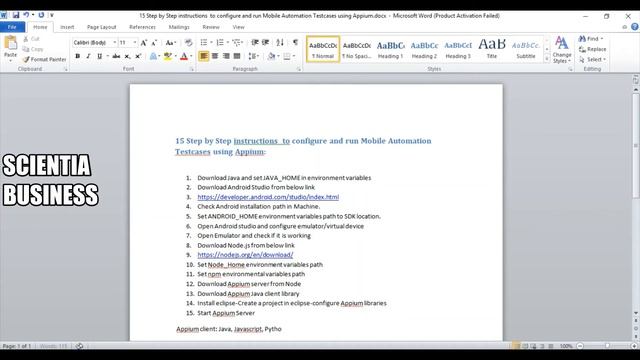Screen dimensions: 640x360
Task: Apply the Heading 1 style
Action: click(390, 49)
